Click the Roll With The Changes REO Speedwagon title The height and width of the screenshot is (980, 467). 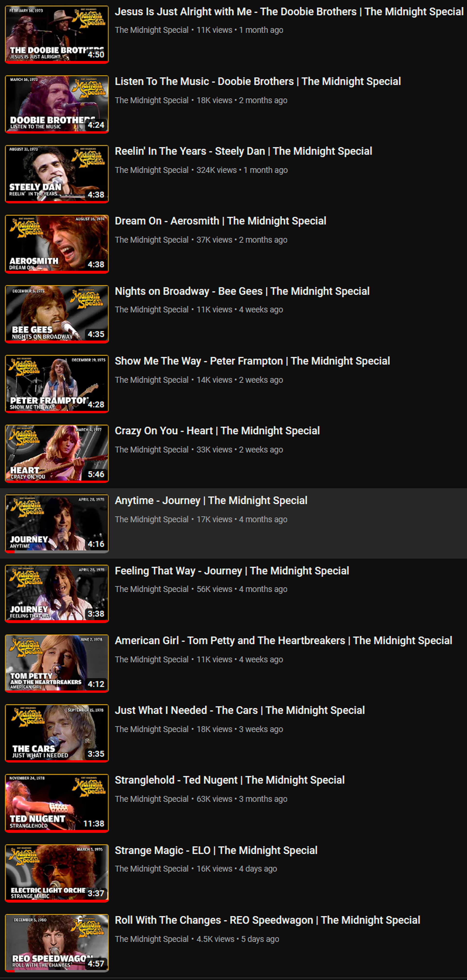pos(267,920)
